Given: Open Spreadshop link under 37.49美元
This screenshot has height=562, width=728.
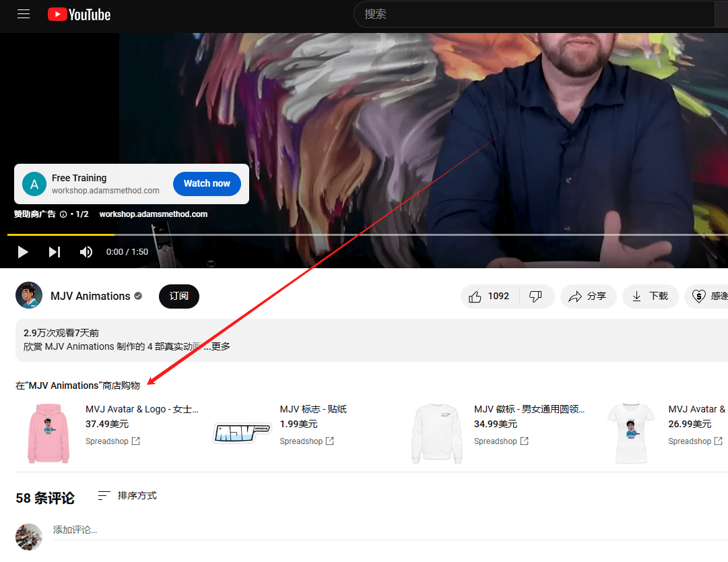Looking at the screenshot, I should click(x=112, y=441).
